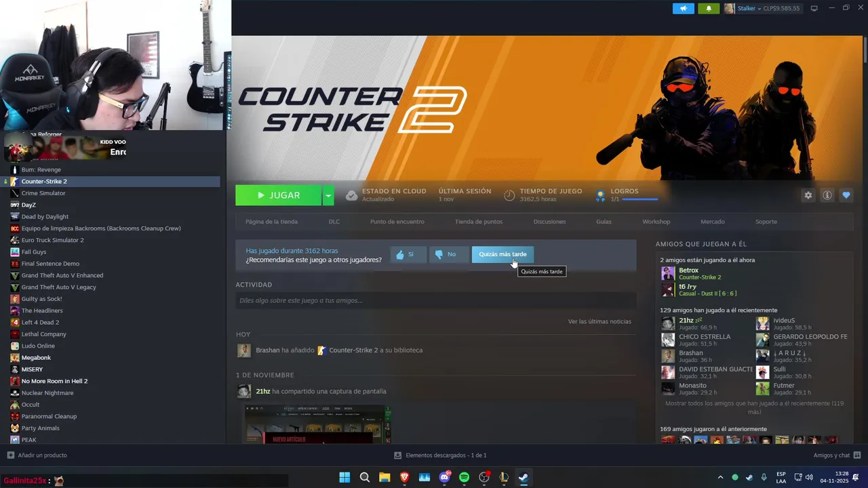This screenshot has height=488, width=868.
Task: Click the No thumbs down button
Action: point(448,254)
